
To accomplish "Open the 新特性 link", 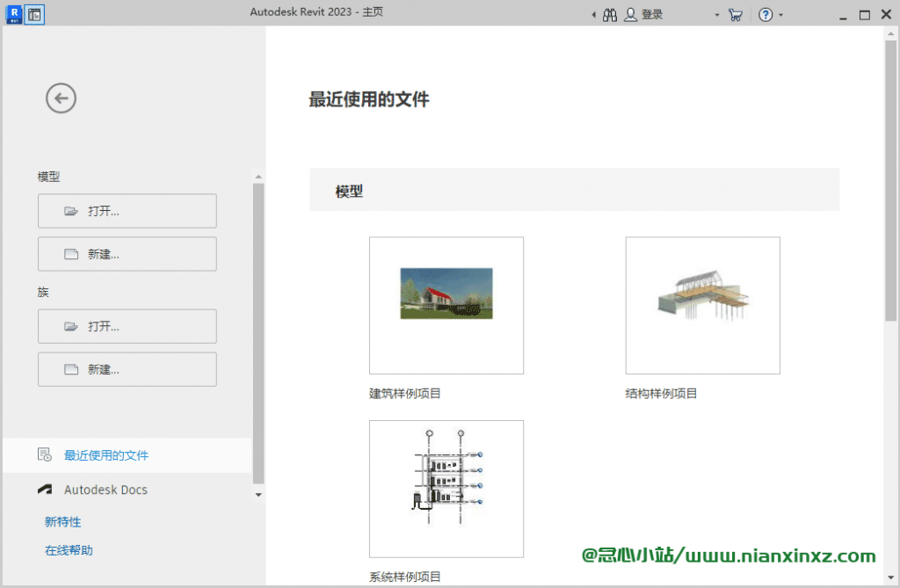I will [63, 522].
